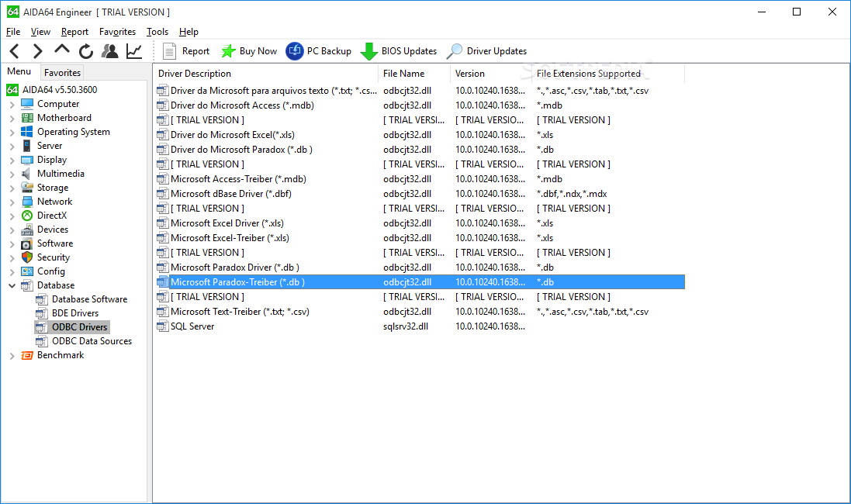The width and height of the screenshot is (851, 504).
Task: Sort by Driver Description column header
Action: point(265,73)
